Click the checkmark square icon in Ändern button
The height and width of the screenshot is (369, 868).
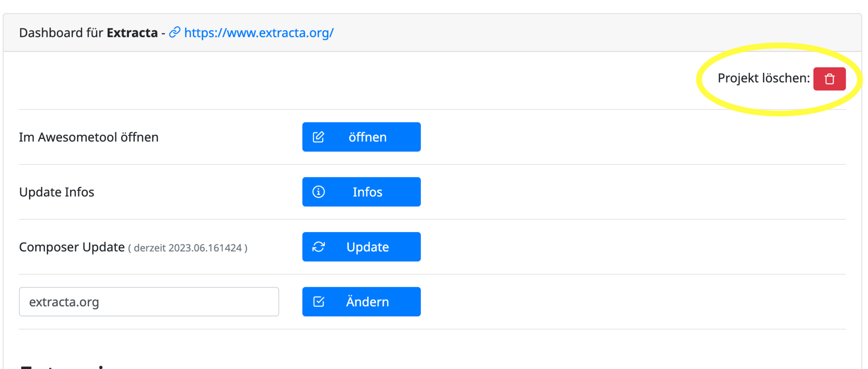[319, 302]
